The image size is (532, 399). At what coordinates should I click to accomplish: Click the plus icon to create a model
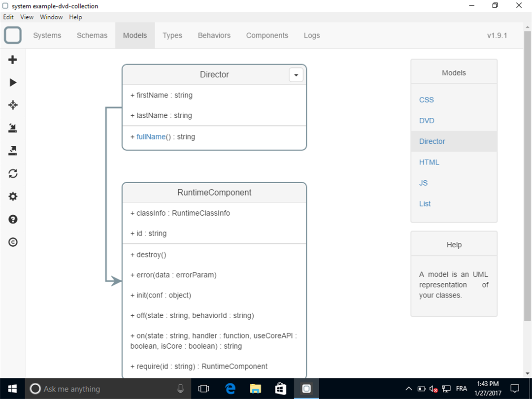12,60
